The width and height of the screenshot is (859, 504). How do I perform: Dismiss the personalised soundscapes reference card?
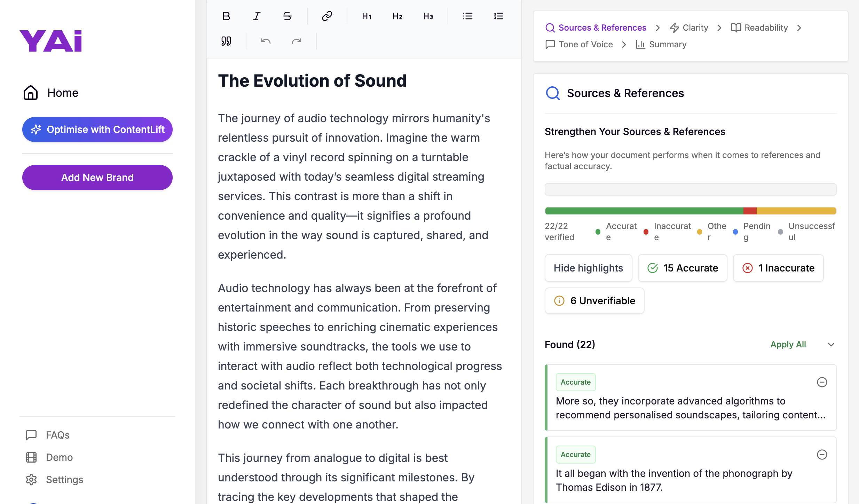pos(822,382)
